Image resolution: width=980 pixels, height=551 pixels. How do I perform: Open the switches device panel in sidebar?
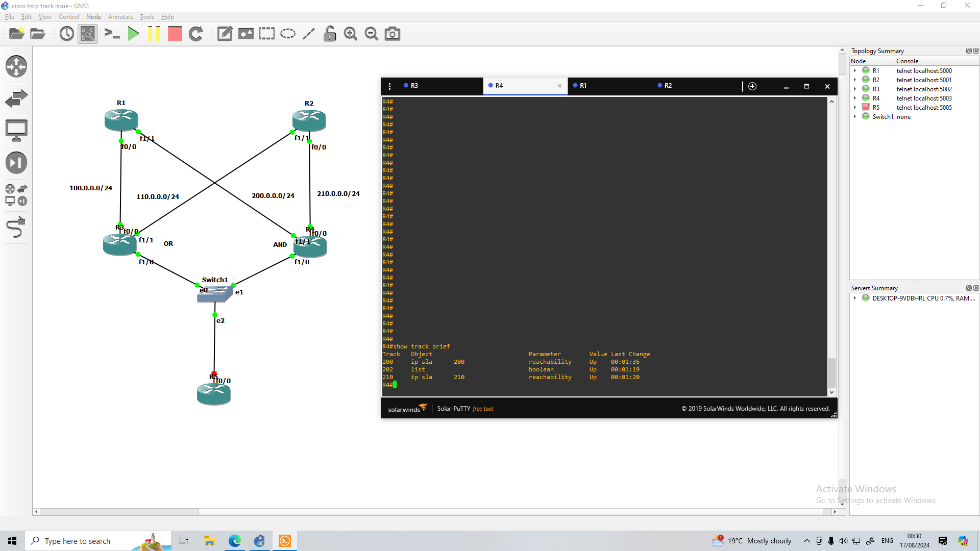16,98
